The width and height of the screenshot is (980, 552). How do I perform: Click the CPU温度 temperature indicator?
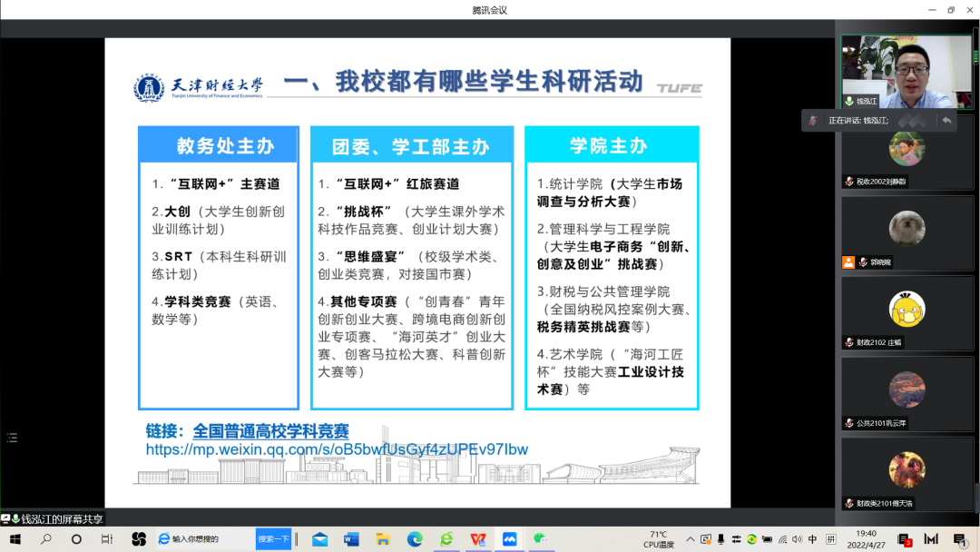point(659,539)
